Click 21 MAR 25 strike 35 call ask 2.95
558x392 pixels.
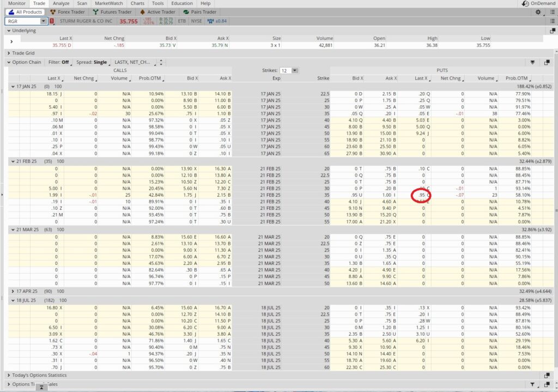[x=220, y=263]
